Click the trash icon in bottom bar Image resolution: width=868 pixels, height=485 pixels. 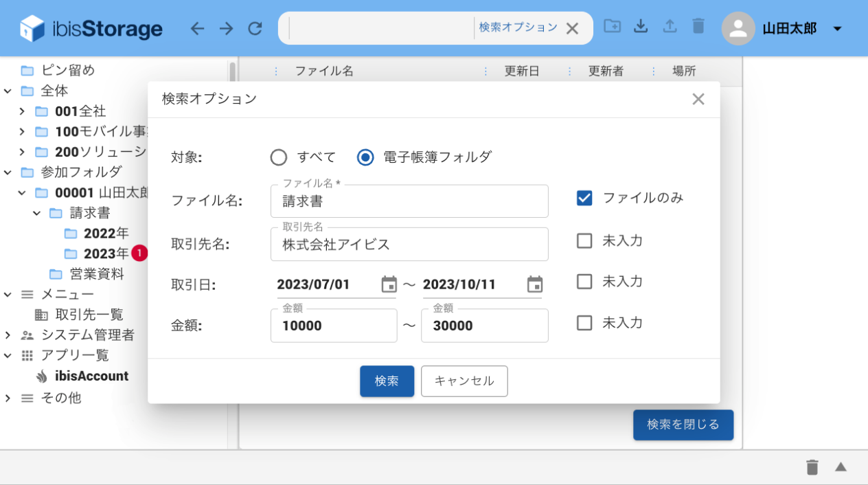click(812, 466)
